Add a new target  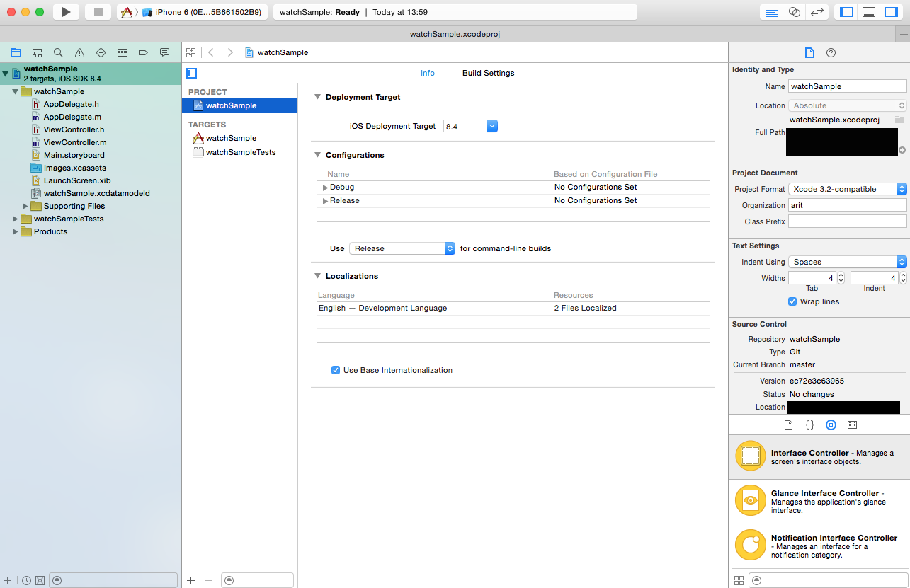190,580
